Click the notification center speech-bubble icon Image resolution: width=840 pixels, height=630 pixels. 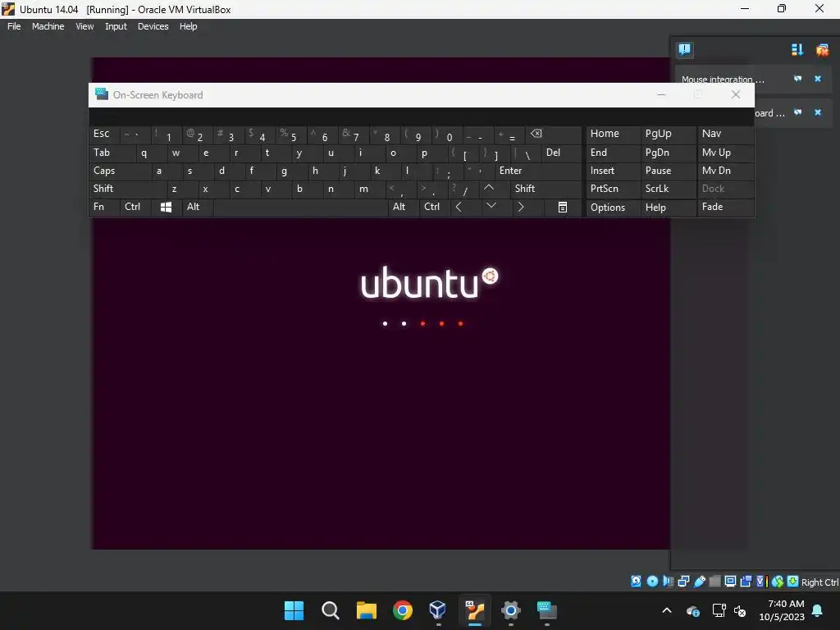click(685, 50)
